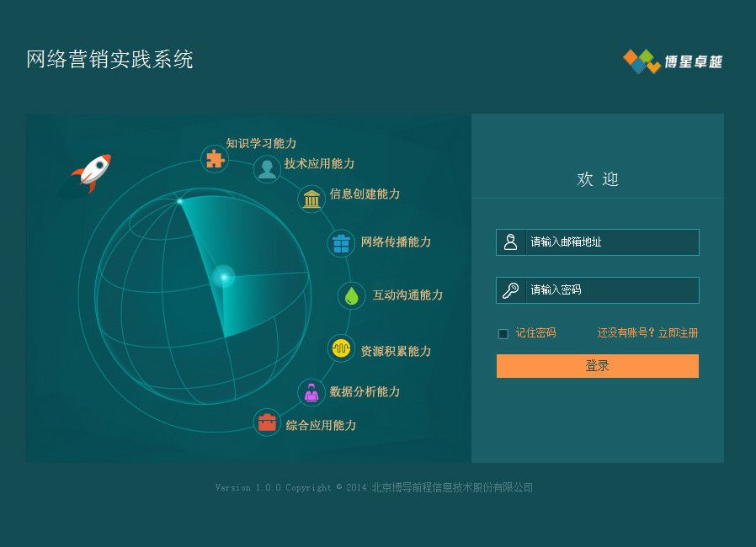
Task: Click the Version 1.0.0 copyright footer text
Action: (x=374, y=487)
